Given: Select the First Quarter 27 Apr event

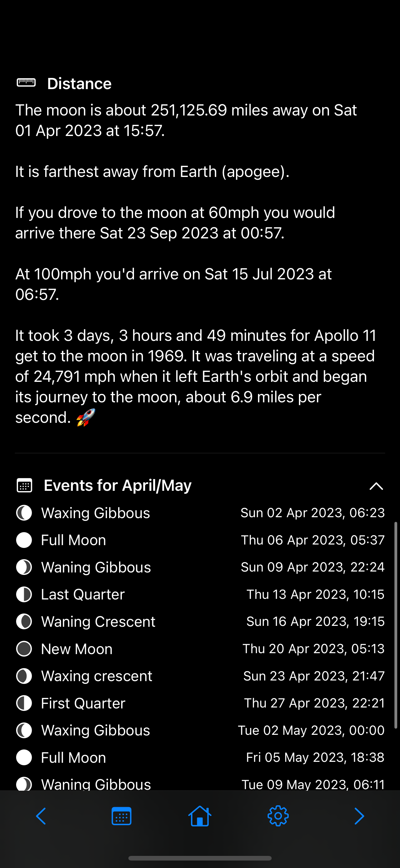Looking at the screenshot, I should pos(200,703).
